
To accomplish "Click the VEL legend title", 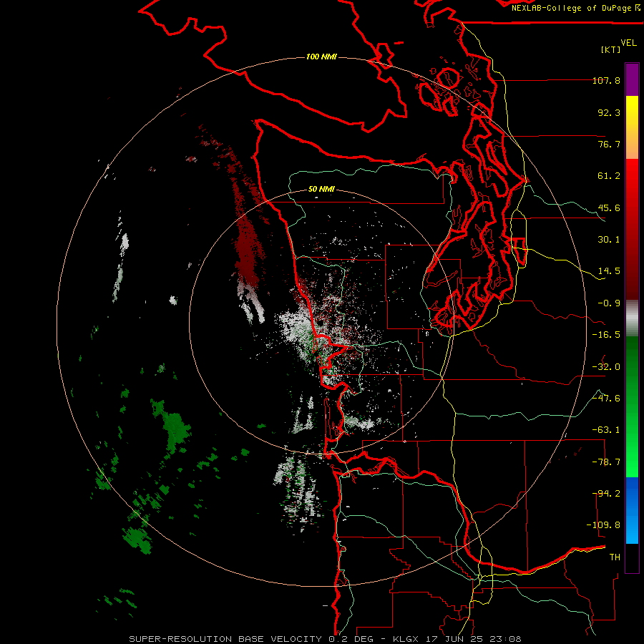I will pyautogui.click(x=628, y=43).
